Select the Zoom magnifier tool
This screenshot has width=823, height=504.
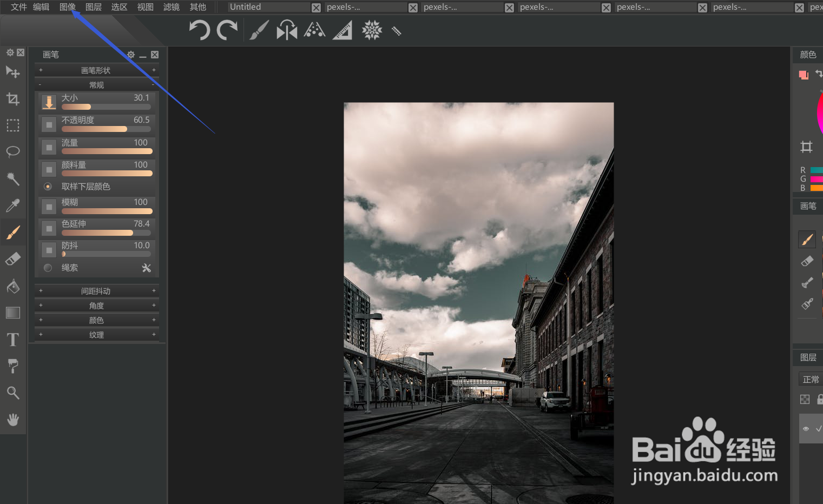pos(13,393)
